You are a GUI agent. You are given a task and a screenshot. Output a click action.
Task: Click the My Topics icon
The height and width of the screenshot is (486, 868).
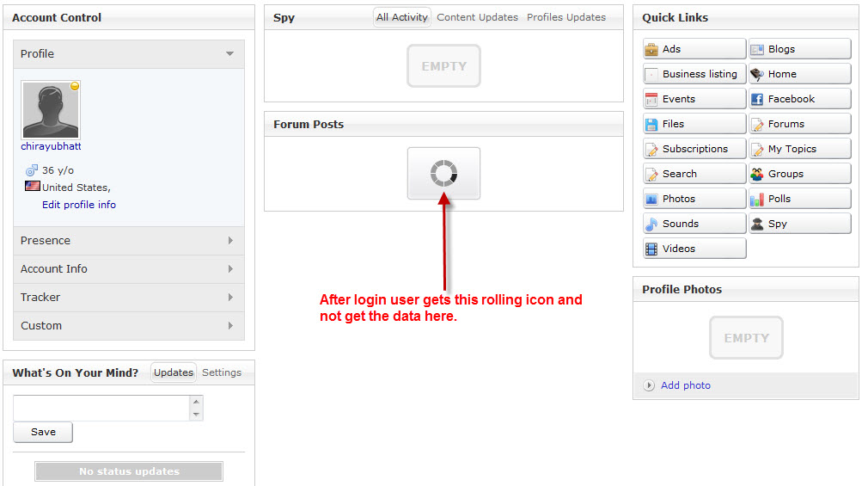pyautogui.click(x=757, y=149)
